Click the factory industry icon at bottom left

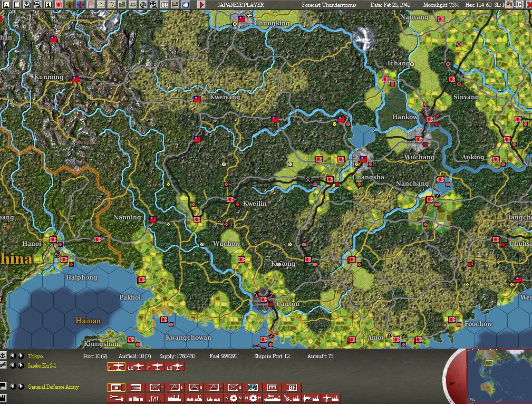click(3, 397)
